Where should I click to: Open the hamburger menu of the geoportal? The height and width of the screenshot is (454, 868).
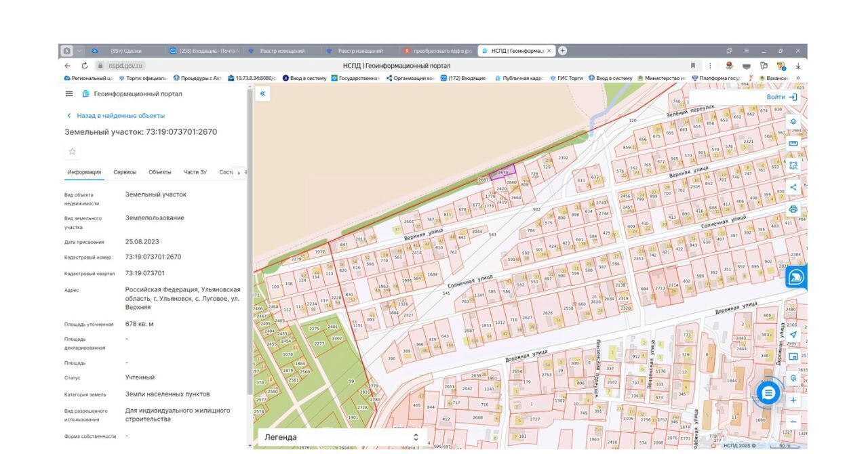pos(69,94)
